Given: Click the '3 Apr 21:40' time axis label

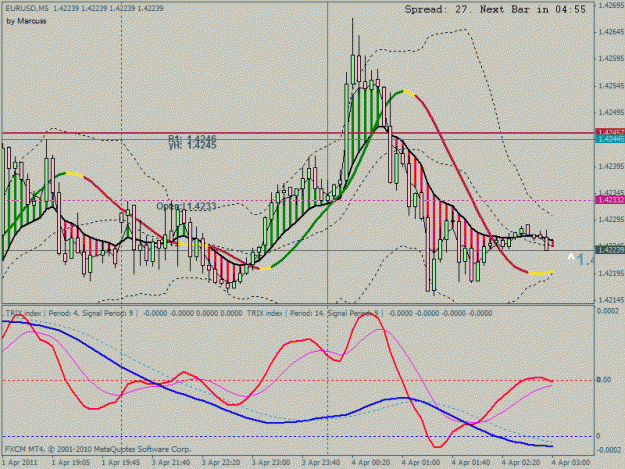Looking at the screenshot, I should tap(171, 463).
